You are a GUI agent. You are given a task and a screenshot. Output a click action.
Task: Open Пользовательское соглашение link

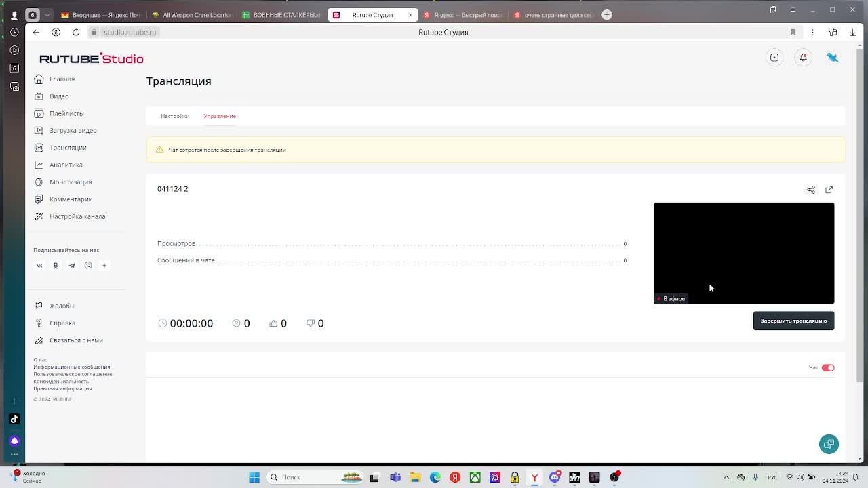[x=73, y=374]
